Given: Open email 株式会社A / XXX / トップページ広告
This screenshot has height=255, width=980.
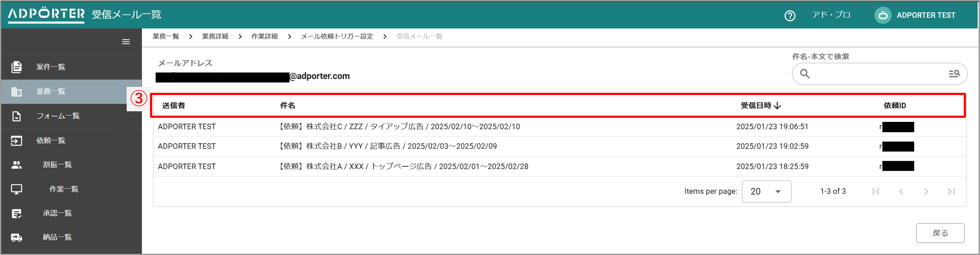Looking at the screenshot, I should [402, 167].
